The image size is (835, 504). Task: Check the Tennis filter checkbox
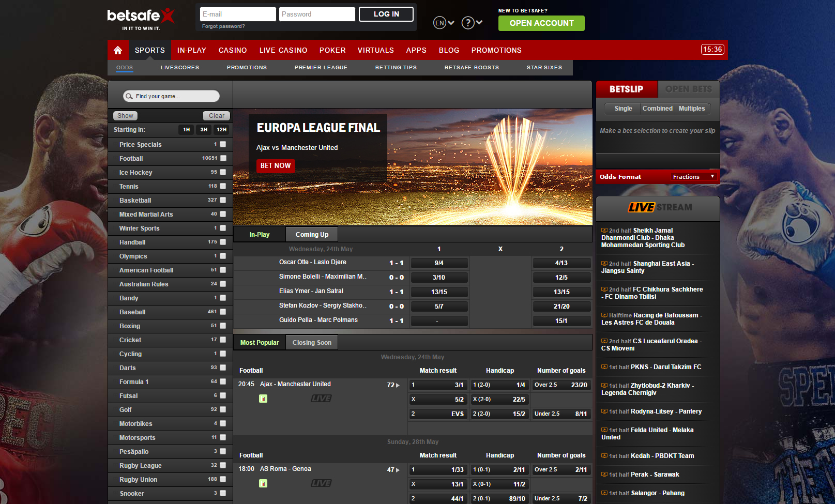[x=222, y=186]
